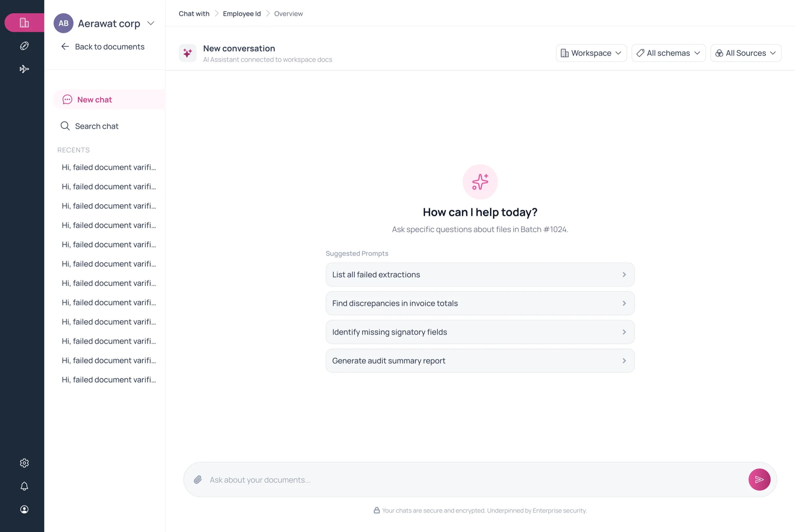795x532 pixels.
Task: Click the paperclip attach icon
Action: [x=198, y=479]
